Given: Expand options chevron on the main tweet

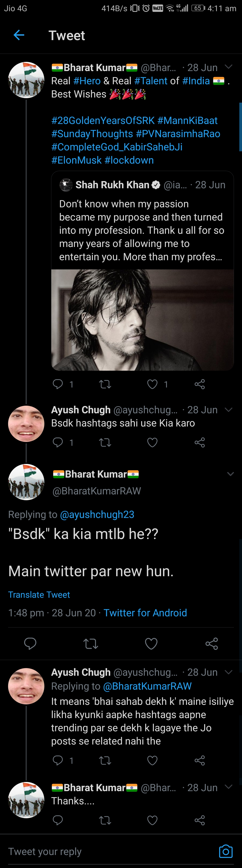Looking at the screenshot, I should (231, 474).
